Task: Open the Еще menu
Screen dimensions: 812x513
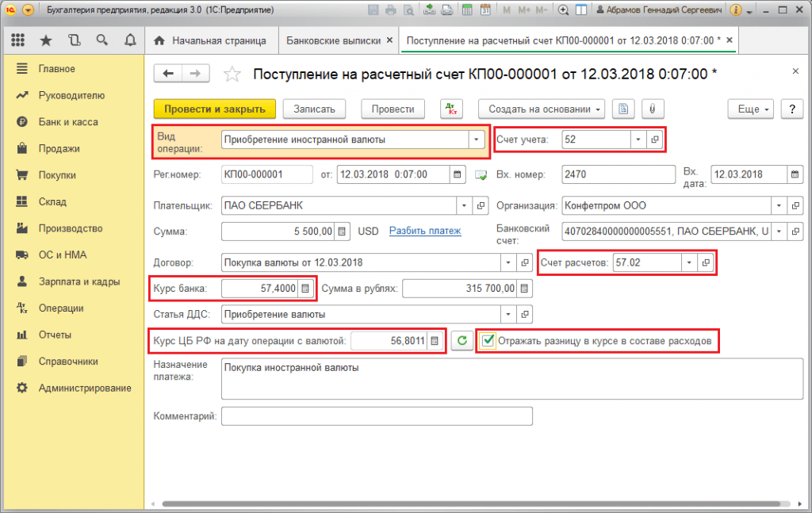Action: pos(751,109)
